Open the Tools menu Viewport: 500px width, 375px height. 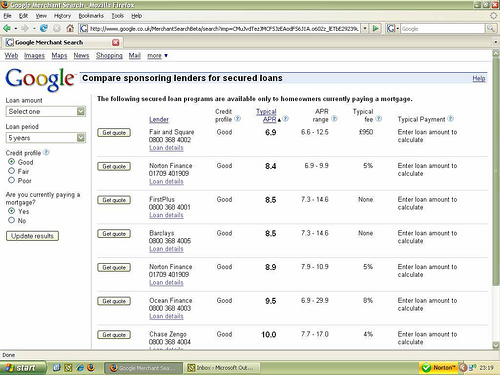click(117, 16)
